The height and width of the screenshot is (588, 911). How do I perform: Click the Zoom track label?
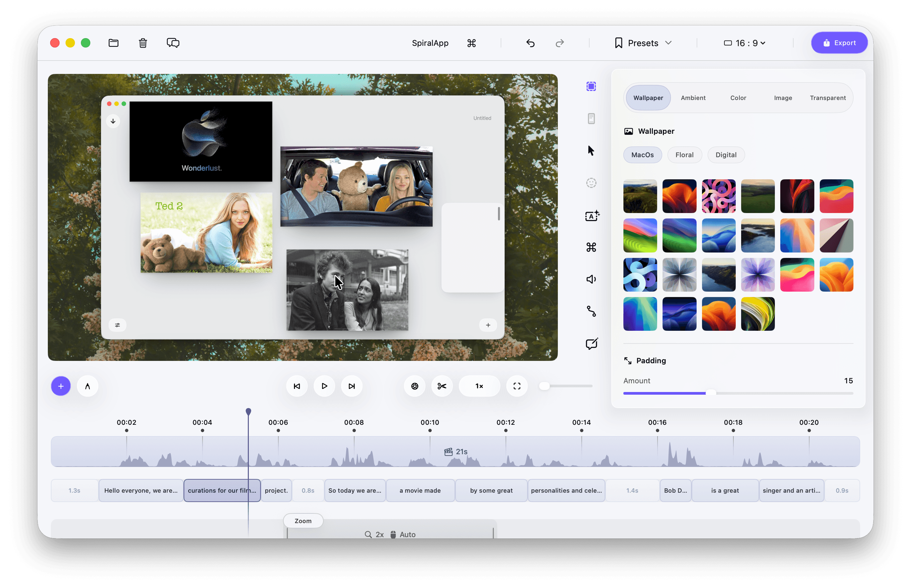303,521
